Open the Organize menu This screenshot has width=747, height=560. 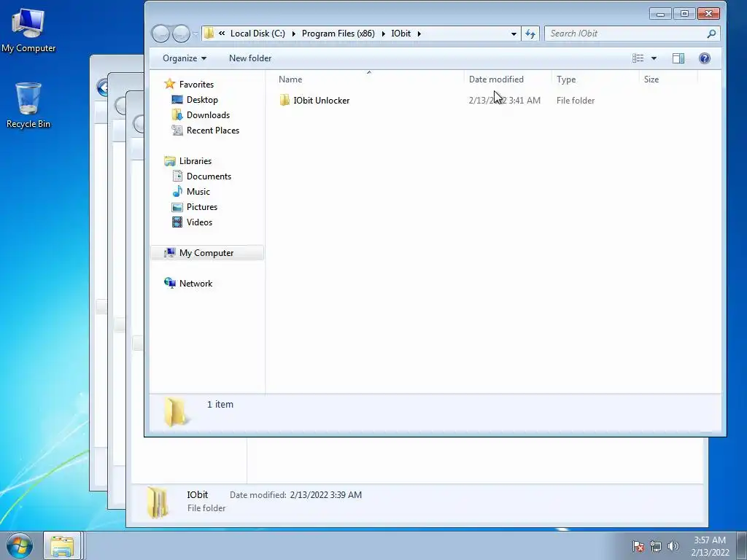(185, 58)
